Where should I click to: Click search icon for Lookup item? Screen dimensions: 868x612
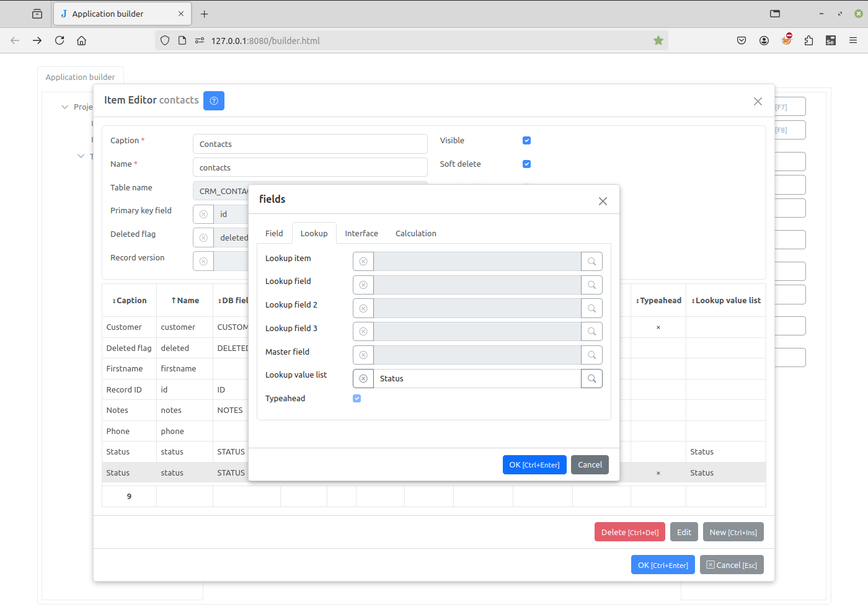point(591,262)
